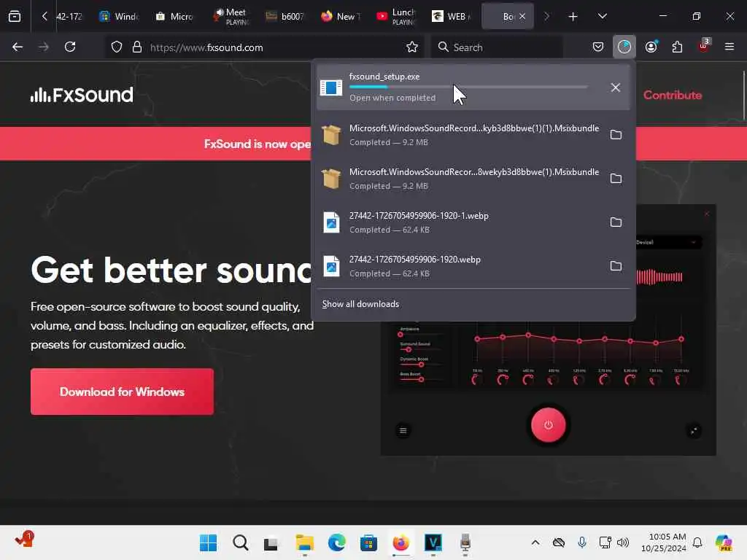Show first Msixbundle (1)(1) in folder

(616, 135)
